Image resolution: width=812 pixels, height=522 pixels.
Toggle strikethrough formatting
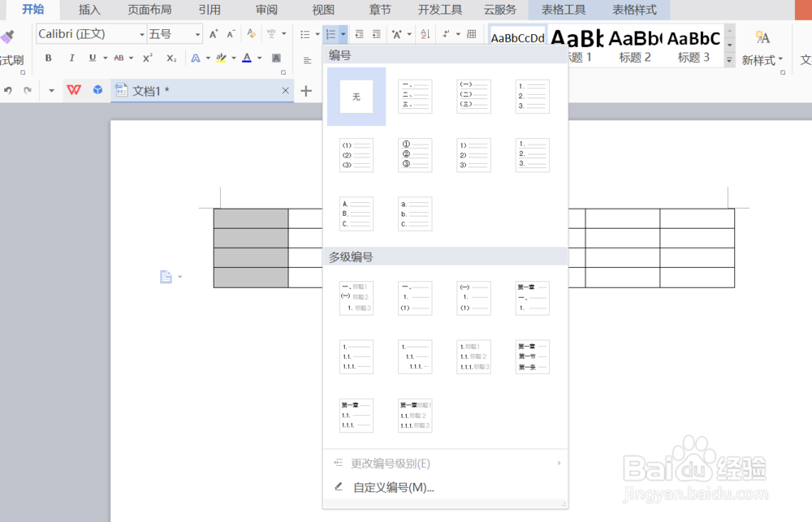[x=120, y=58]
